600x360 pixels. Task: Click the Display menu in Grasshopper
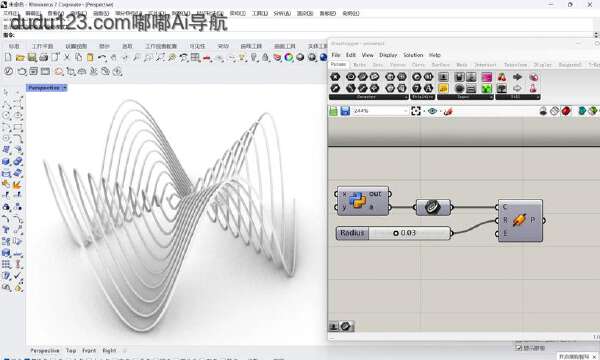pos(388,55)
